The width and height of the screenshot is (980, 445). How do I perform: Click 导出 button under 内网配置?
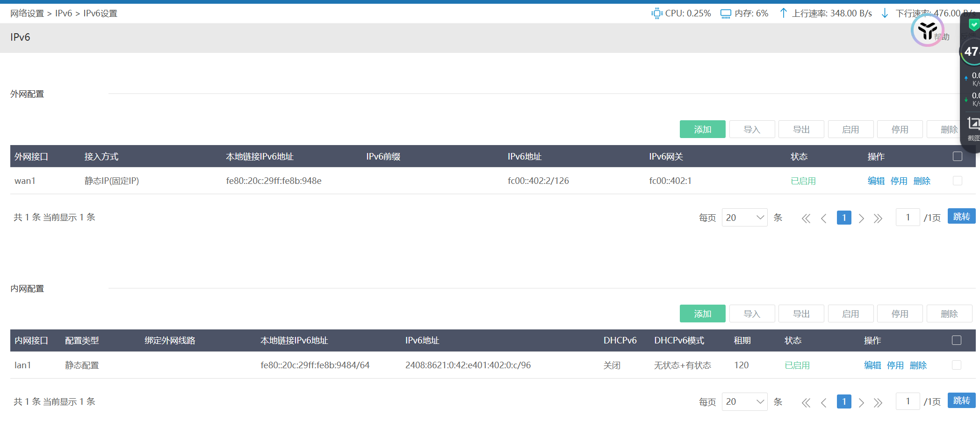point(801,314)
